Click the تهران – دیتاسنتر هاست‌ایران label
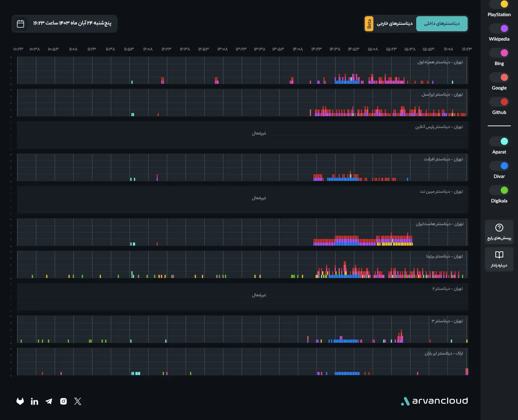 [x=440, y=224]
